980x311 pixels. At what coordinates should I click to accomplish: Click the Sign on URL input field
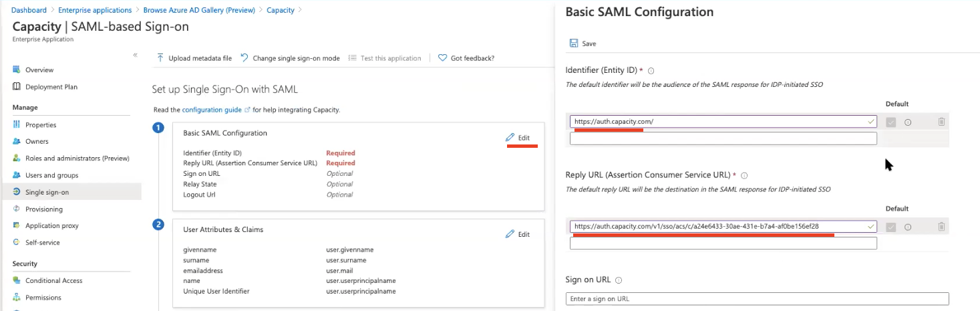click(x=757, y=298)
